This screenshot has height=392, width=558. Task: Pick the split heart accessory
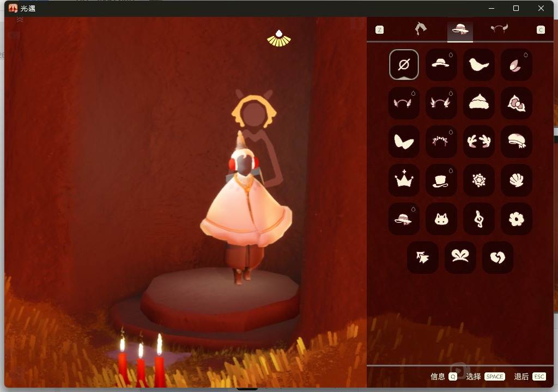point(498,257)
